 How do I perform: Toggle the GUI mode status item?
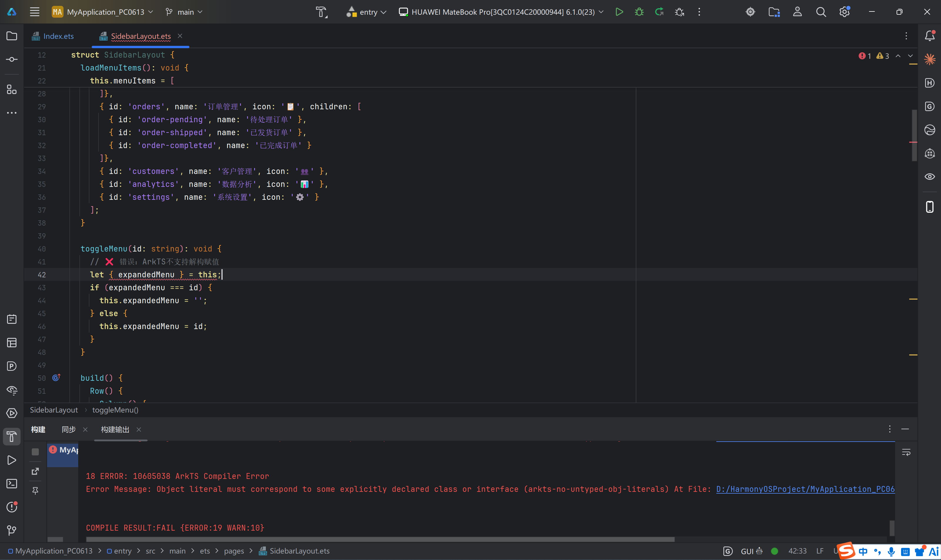click(751, 551)
